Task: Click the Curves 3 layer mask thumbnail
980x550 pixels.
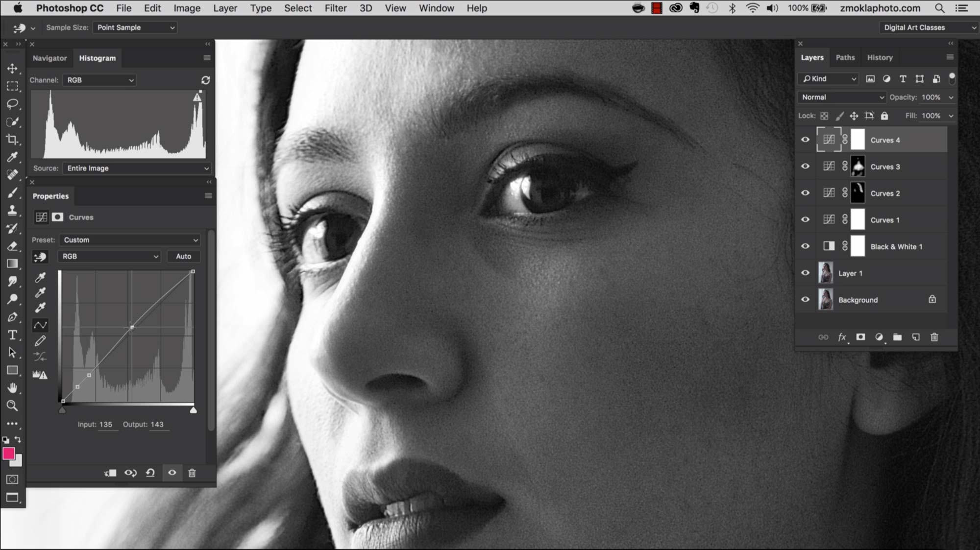Action: pos(858,167)
